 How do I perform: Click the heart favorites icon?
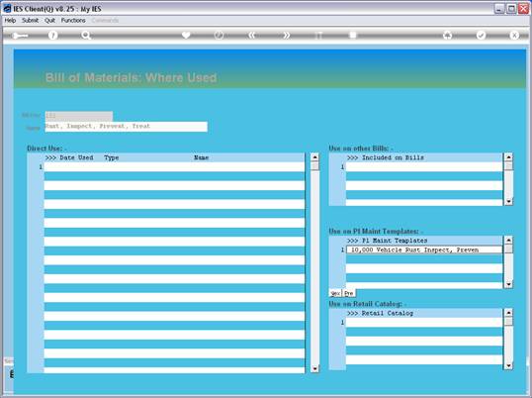(x=186, y=36)
